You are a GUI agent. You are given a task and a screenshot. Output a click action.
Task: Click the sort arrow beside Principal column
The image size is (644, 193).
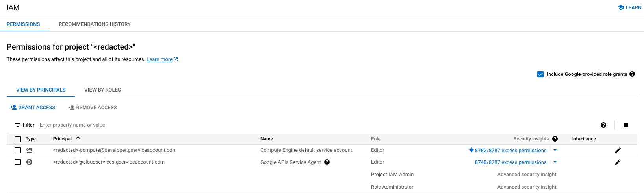click(x=78, y=139)
